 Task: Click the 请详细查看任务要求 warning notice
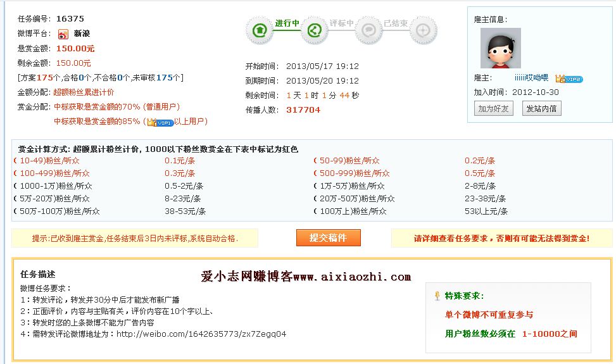click(501, 239)
